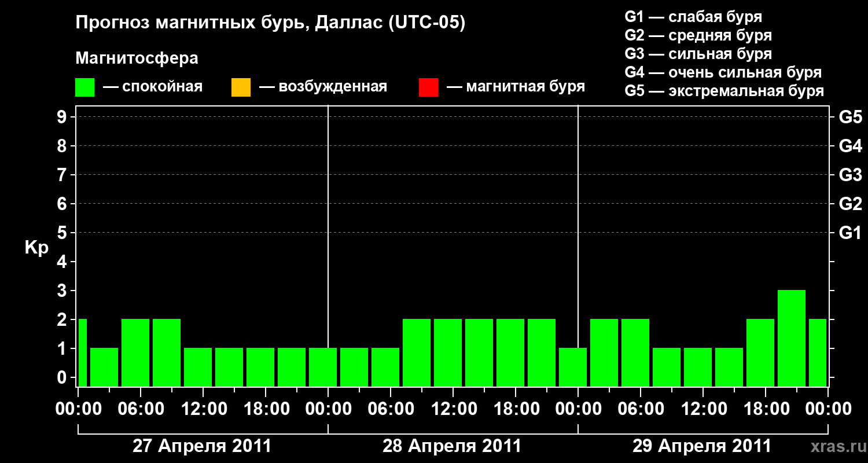Click the narrow first bar at 00:00 on 27 April
Screen dimensions: 868x463
pyautogui.click(x=82, y=352)
